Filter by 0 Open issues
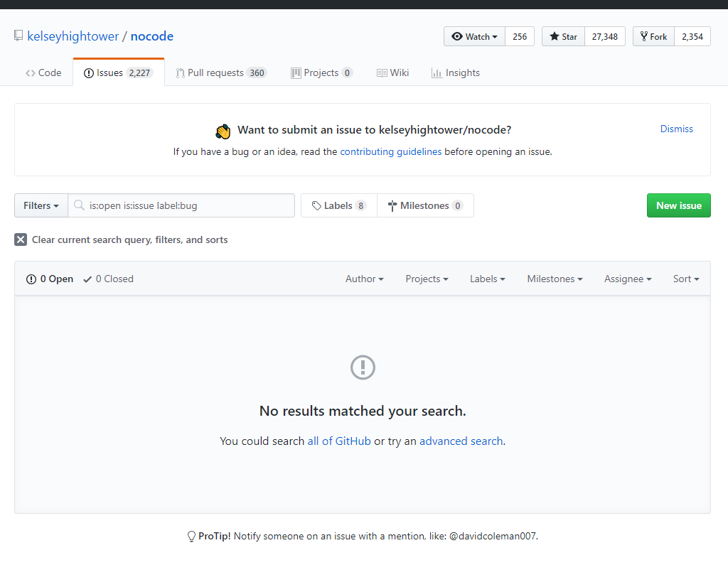728x565 pixels. click(49, 279)
